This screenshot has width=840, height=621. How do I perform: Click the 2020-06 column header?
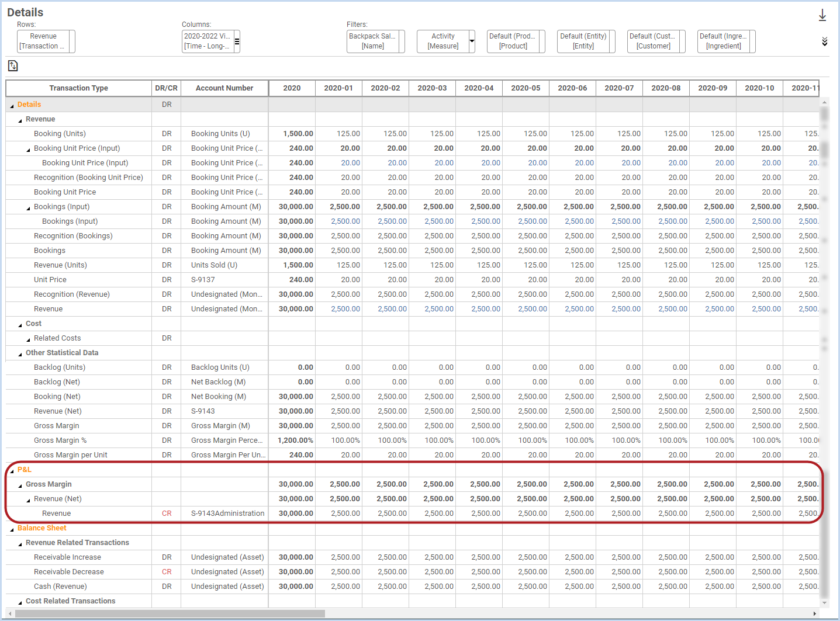click(x=572, y=88)
